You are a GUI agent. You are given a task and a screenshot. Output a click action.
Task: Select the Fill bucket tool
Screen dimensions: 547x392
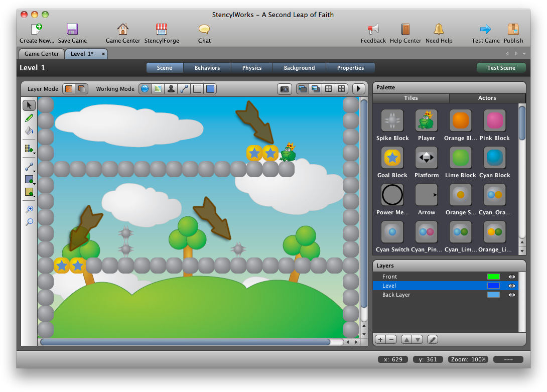[29, 130]
